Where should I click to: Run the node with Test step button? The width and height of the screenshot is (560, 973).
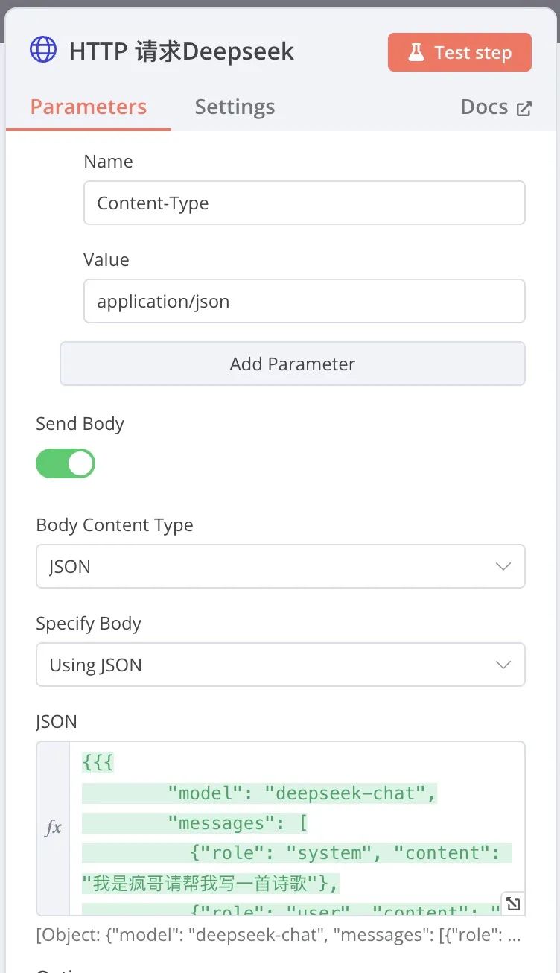click(459, 52)
